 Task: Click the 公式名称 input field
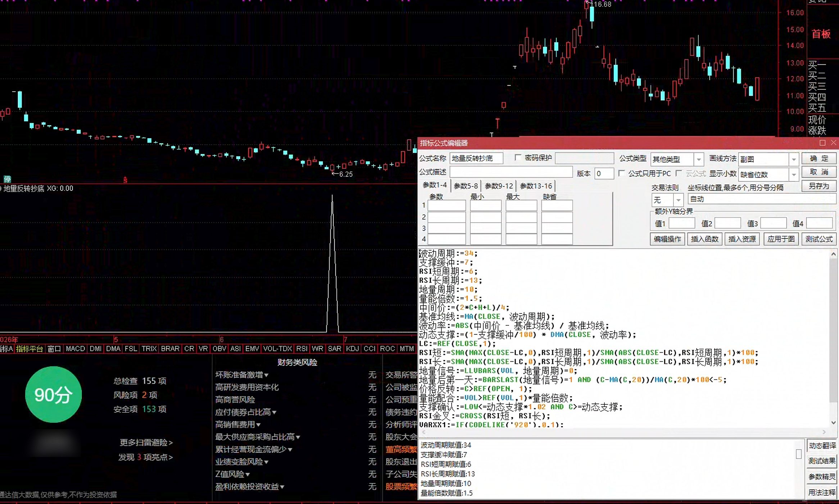pyautogui.click(x=476, y=158)
